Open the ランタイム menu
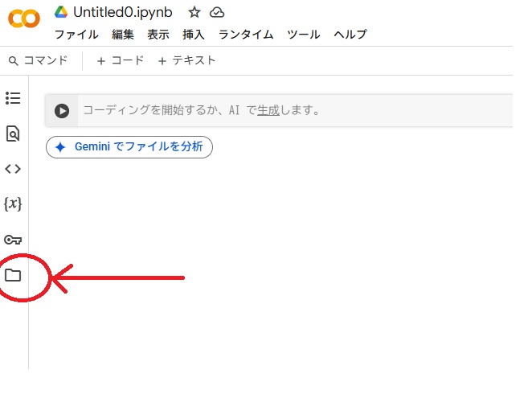The image size is (532, 415). click(246, 35)
